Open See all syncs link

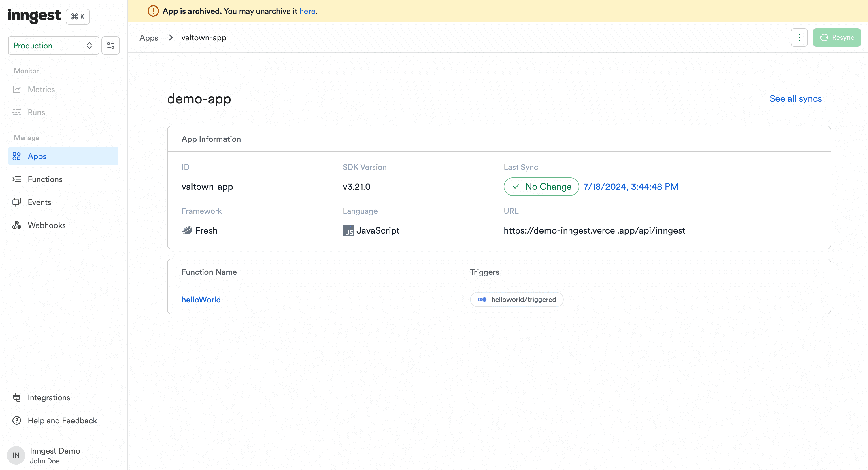pyautogui.click(x=795, y=99)
